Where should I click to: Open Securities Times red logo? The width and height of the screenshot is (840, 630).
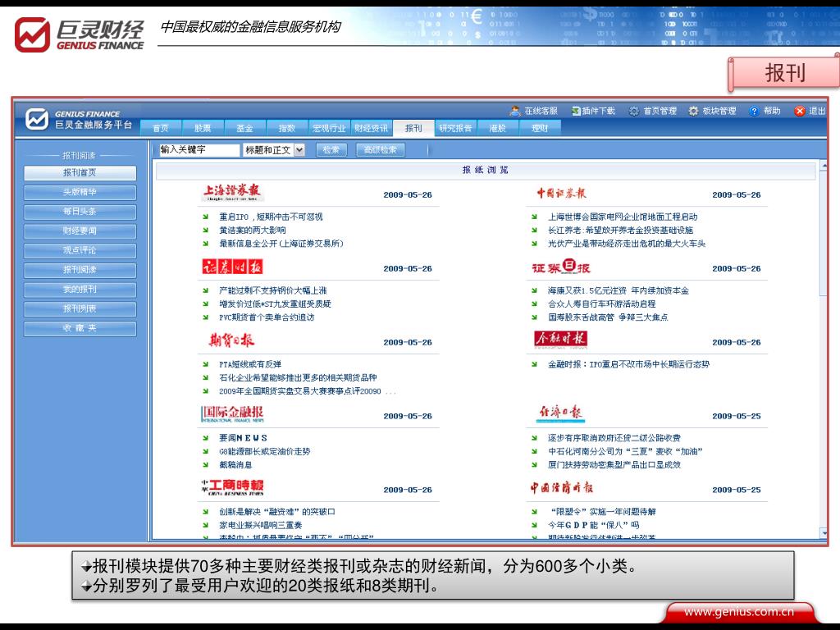coord(232,267)
